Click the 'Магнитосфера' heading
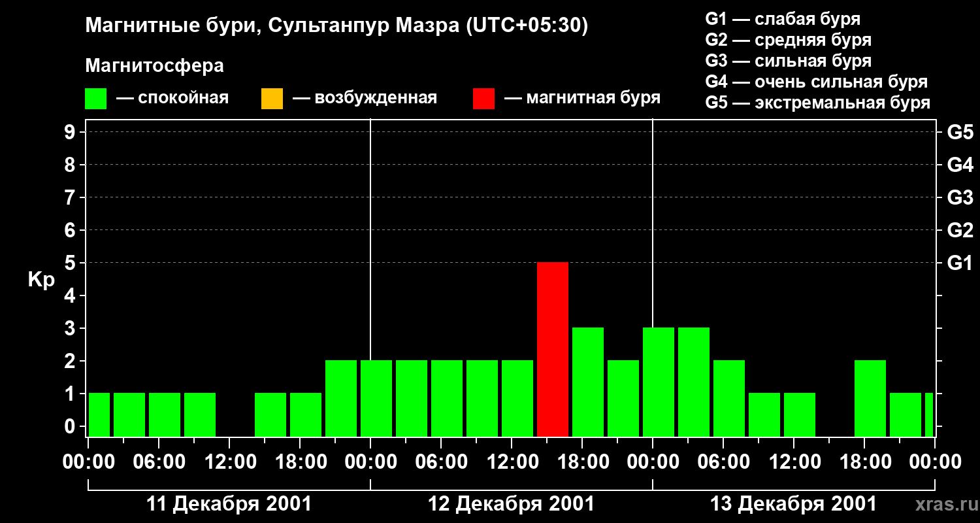 click(x=155, y=66)
